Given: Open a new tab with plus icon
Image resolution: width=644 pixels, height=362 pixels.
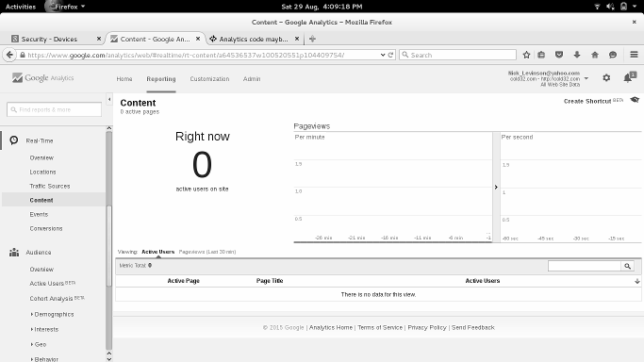Looking at the screenshot, I should (x=312, y=39).
